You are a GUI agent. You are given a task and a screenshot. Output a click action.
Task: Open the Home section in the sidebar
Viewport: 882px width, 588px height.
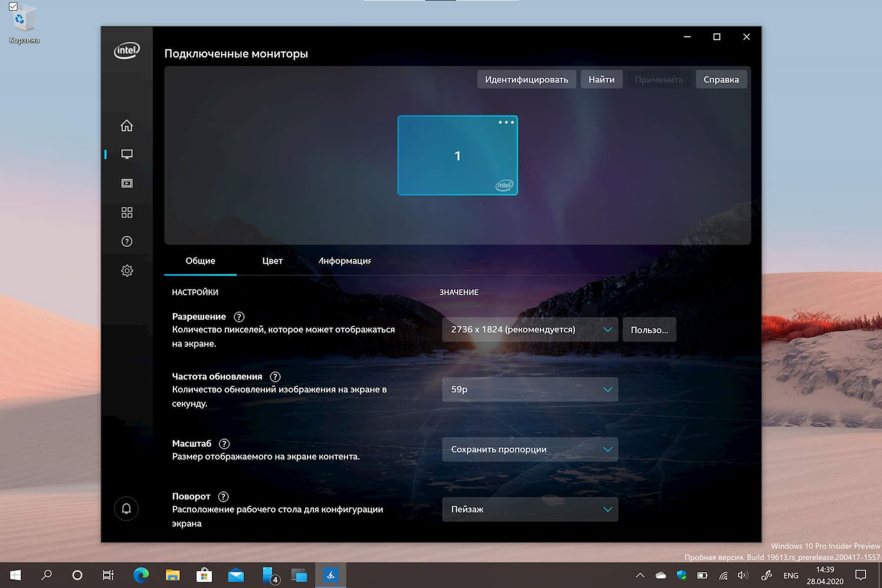[x=126, y=125]
